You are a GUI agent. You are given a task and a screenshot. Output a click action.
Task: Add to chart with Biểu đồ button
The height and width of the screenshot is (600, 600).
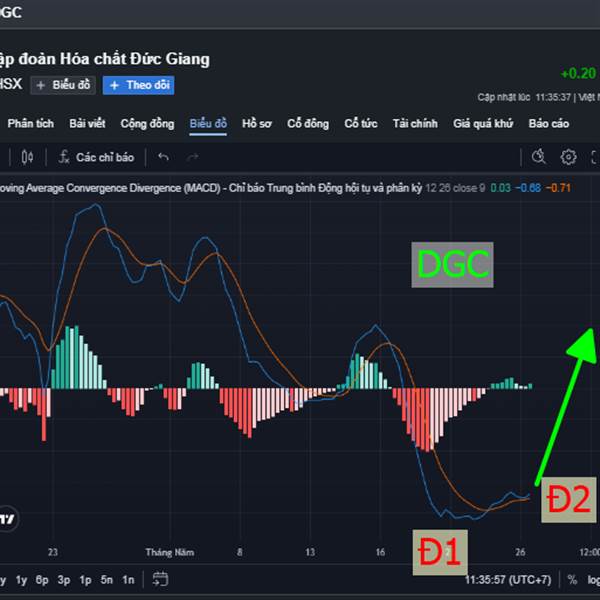coord(63,85)
